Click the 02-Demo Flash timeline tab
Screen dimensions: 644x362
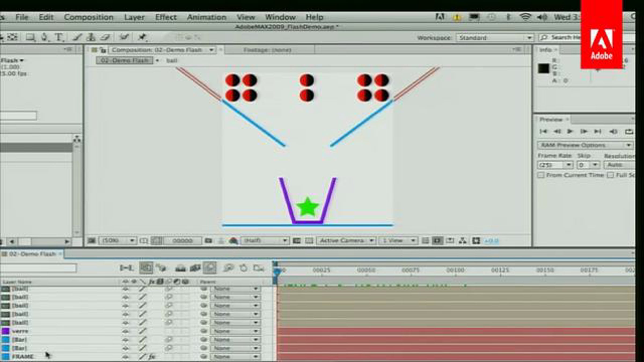[32, 254]
